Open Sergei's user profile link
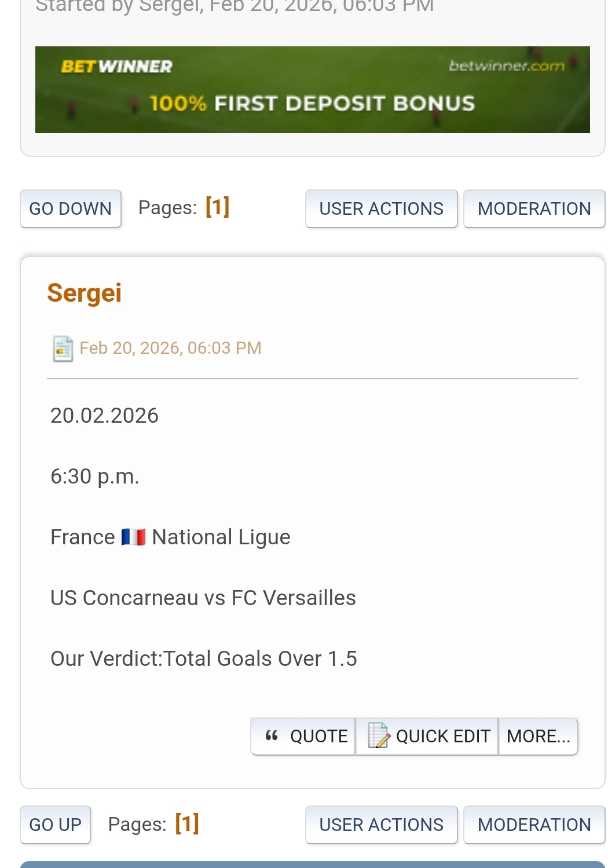 pos(84,293)
